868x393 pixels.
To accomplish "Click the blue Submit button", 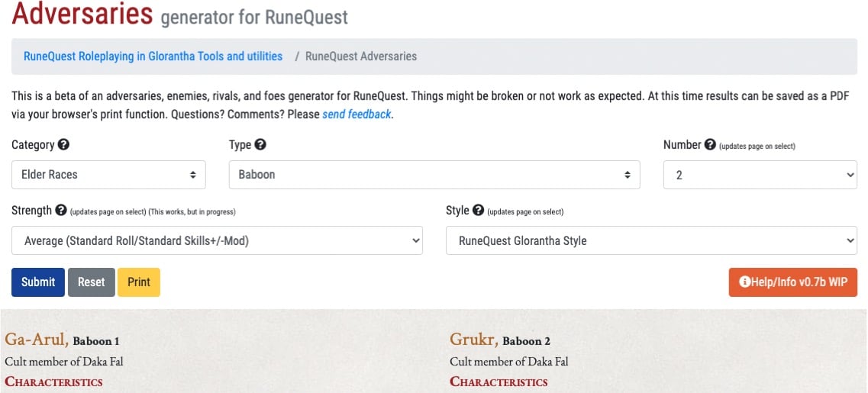I will (x=38, y=282).
